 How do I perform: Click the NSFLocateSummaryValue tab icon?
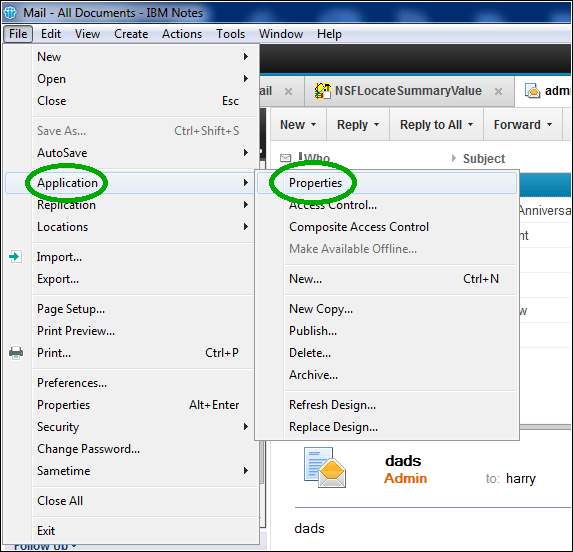pos(323,91)
